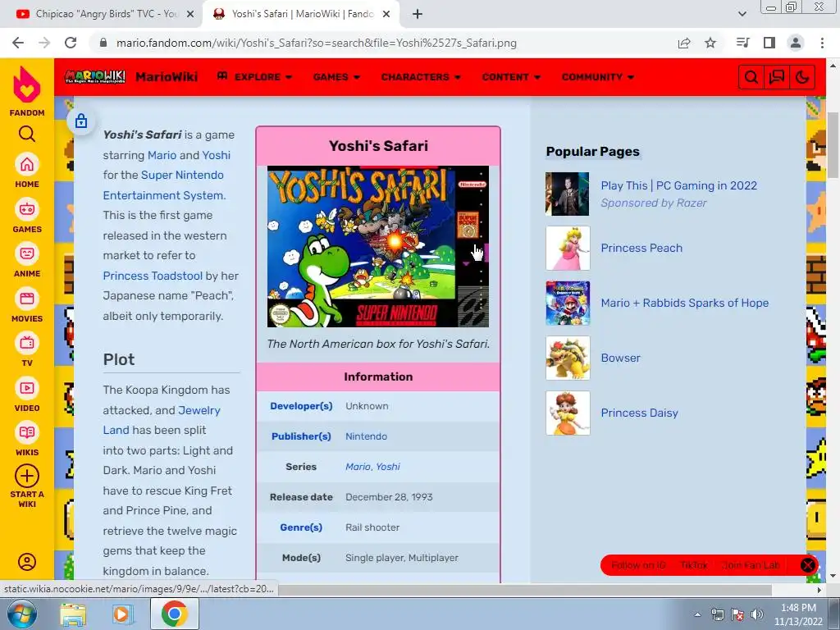Open the Fandom flame logo
The width and height of the screenshot is (840, 630).
click(27, 84)
